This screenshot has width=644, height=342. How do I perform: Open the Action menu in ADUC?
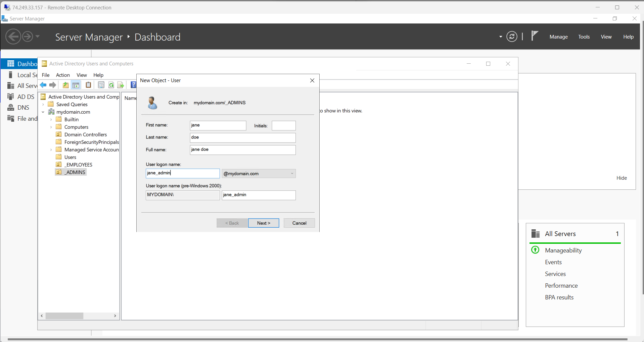pos(62,75)
